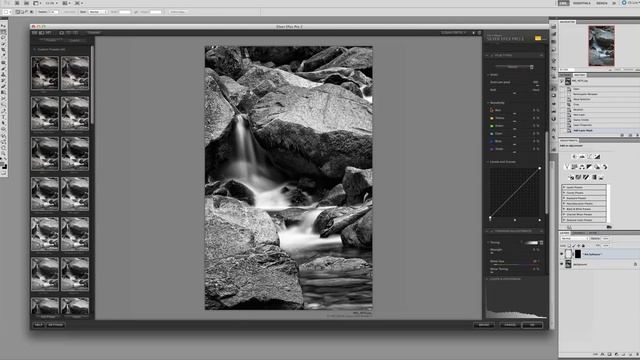Select the Clone Stamp tool
Screen dimensions: 640x360
[x=4, y=75]
